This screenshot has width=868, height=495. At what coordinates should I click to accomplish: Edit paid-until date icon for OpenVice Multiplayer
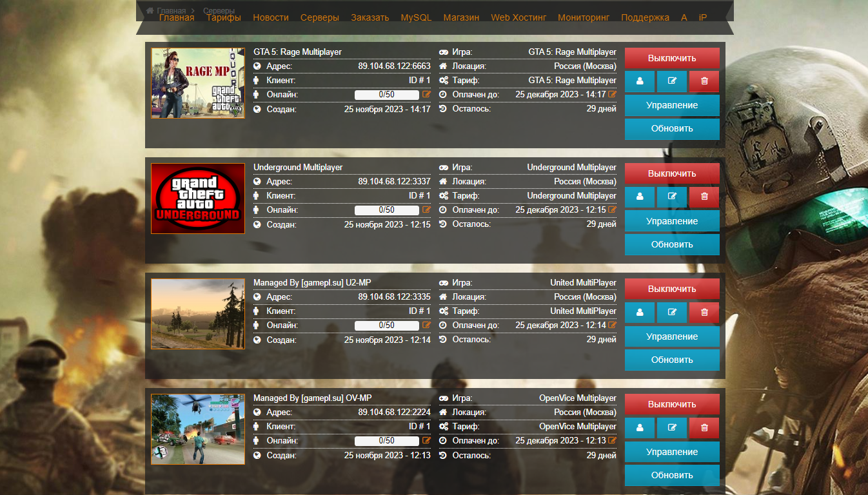[x=612, y=441]
